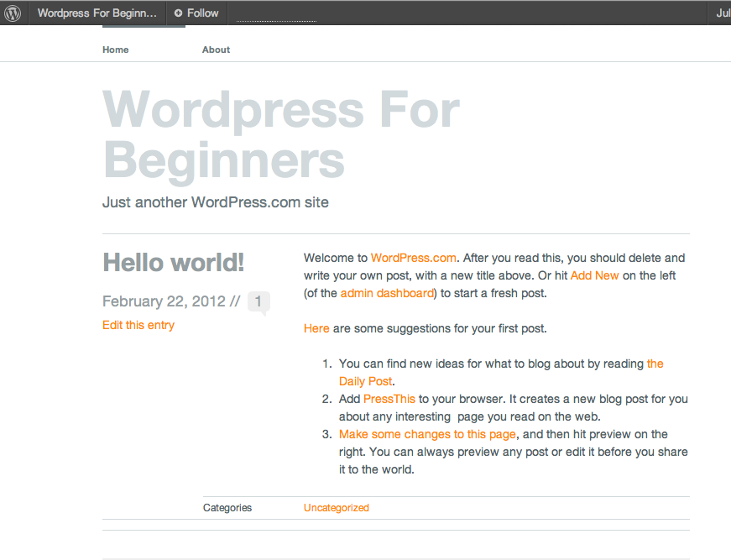Open Make some changes to this page link
Viewport: 731px width, 560px height.
pyautogui.click(x=427, y=435)
